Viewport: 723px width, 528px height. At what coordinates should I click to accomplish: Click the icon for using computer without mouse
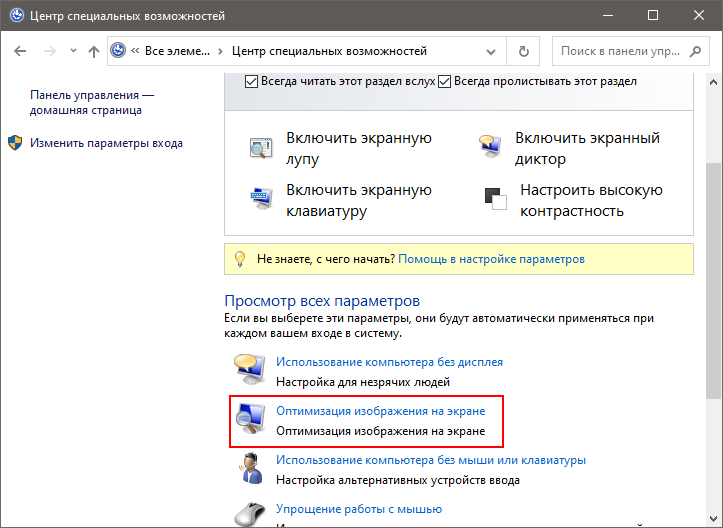(249, 469)
